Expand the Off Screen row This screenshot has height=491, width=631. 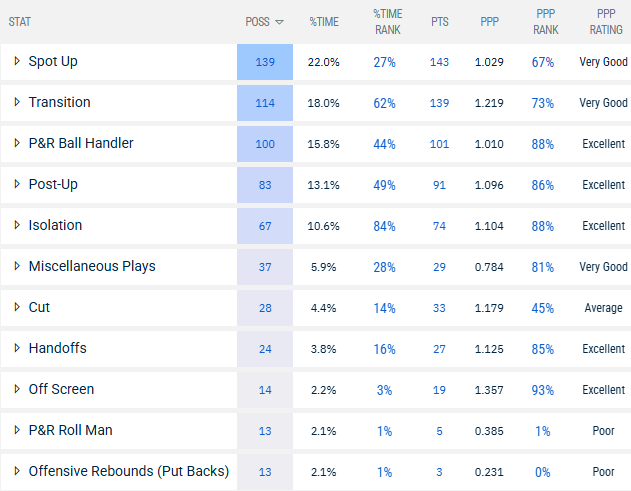17,389
